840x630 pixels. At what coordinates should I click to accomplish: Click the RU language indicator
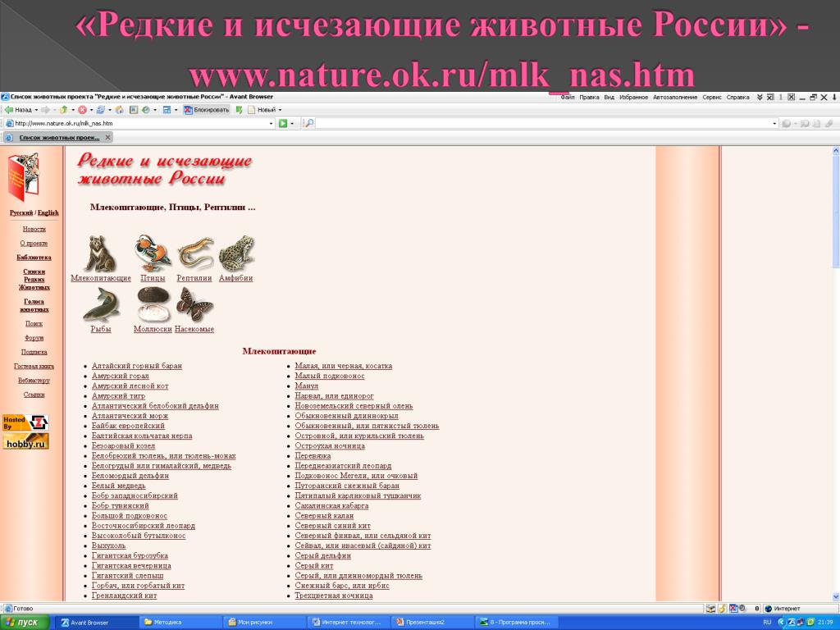tap(767, 623)
